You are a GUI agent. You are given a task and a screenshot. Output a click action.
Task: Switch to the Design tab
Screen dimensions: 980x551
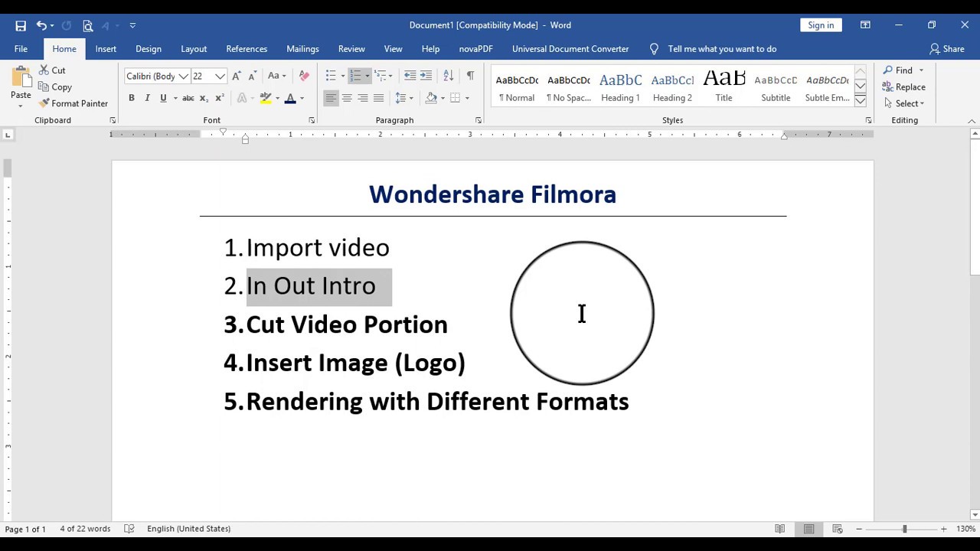(149, 49)
